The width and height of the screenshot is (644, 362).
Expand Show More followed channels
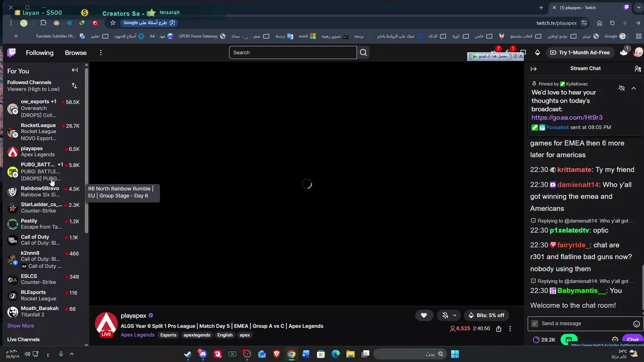pyautogui.click(x=21, y=326)
